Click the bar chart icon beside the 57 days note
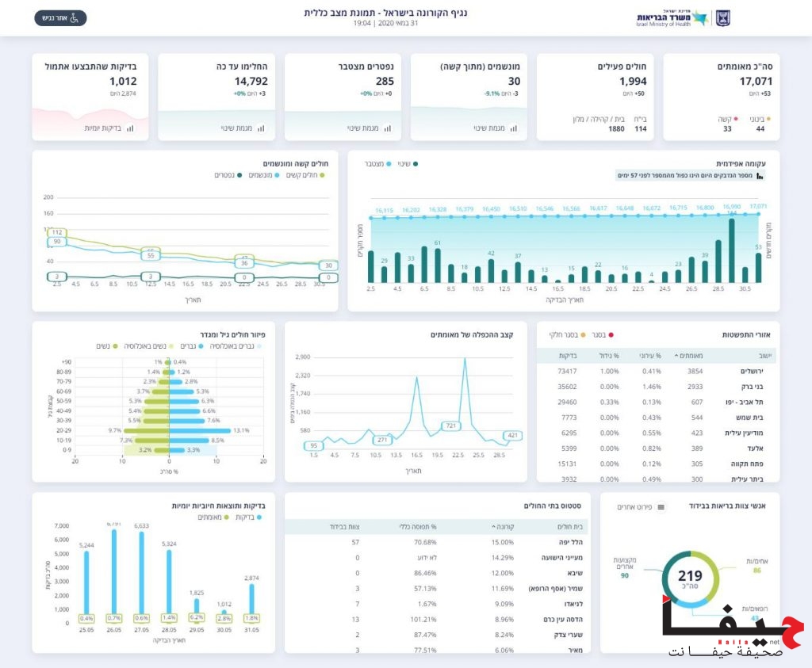 click(x=760, y=176)
